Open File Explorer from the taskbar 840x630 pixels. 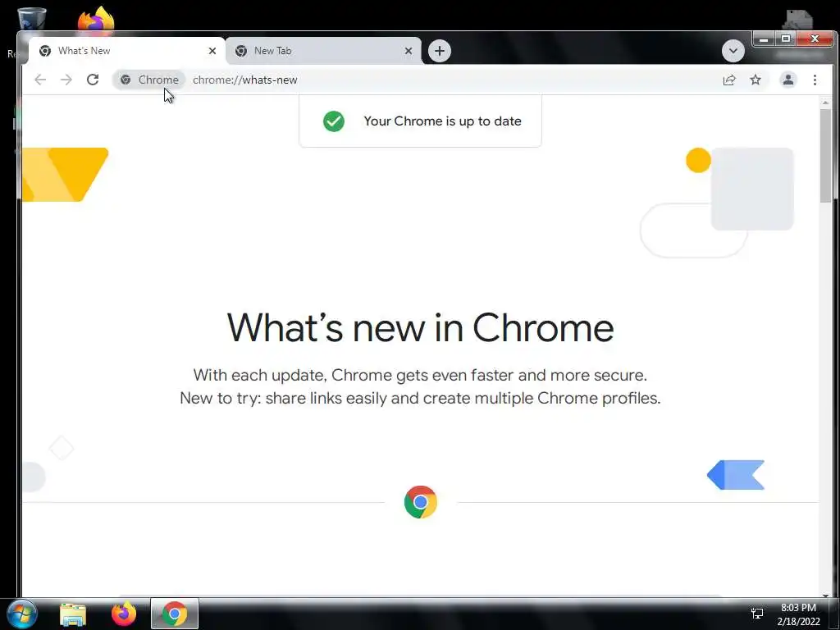click(x=73, y=614)
